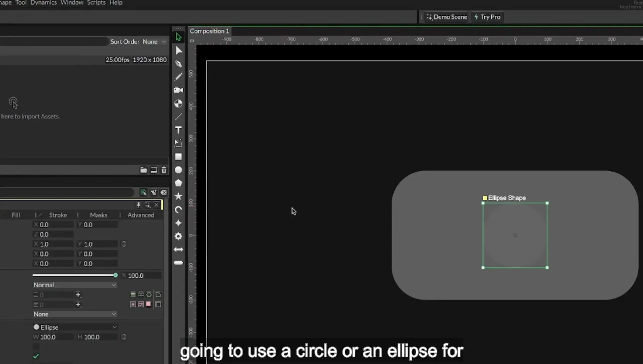
Task: Select the Arc shape tool
Action: pos(178,210)
